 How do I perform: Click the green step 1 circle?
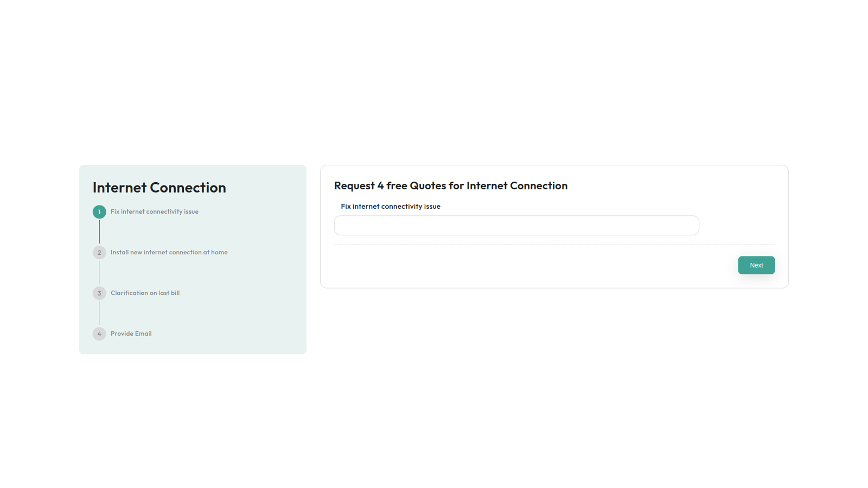99,212
